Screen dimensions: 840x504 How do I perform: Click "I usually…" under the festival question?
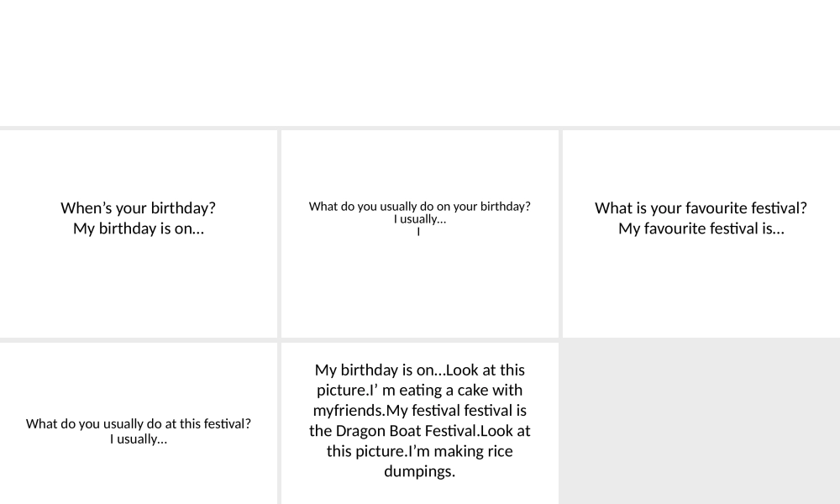[x=139, y=439]
